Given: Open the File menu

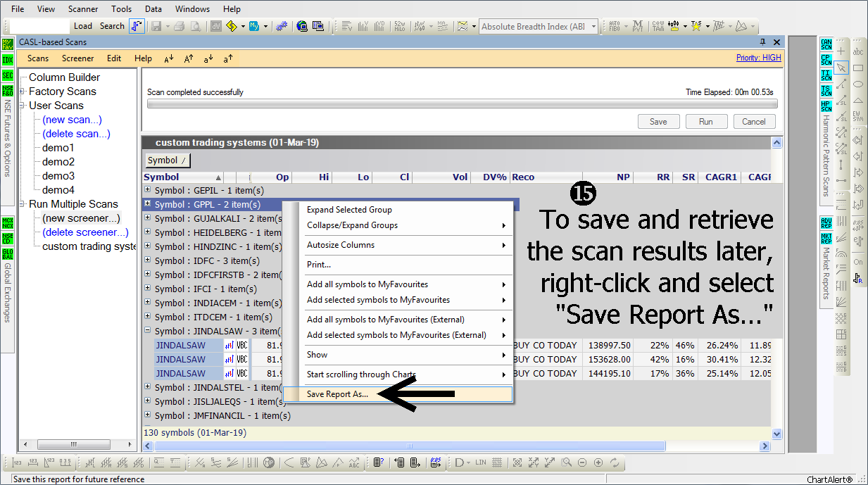Looking at the screenshot, I should click(x=18, y=9).
